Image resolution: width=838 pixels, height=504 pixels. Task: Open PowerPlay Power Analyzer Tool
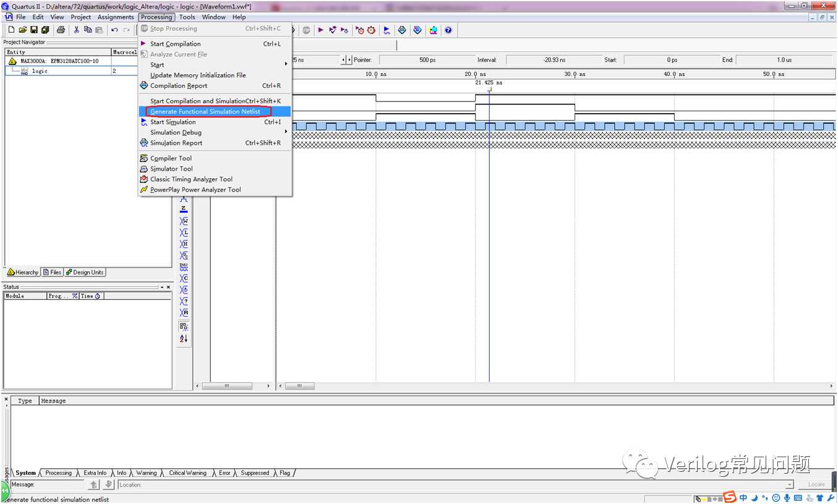pos(214,189)
